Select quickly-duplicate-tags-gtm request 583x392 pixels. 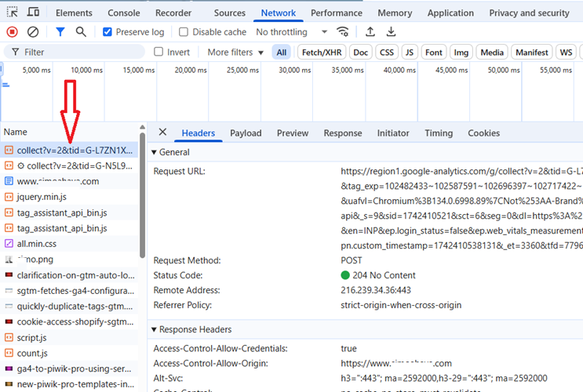pos(69,307)
